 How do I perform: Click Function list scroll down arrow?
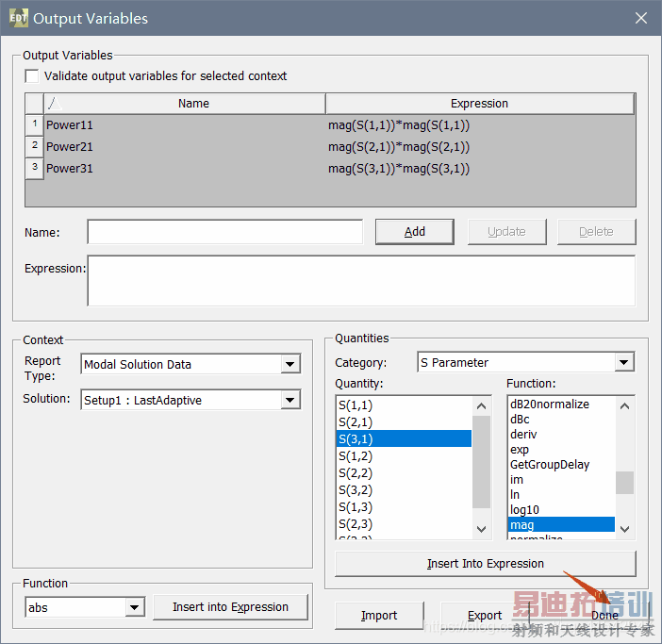[x=625, y=529]
